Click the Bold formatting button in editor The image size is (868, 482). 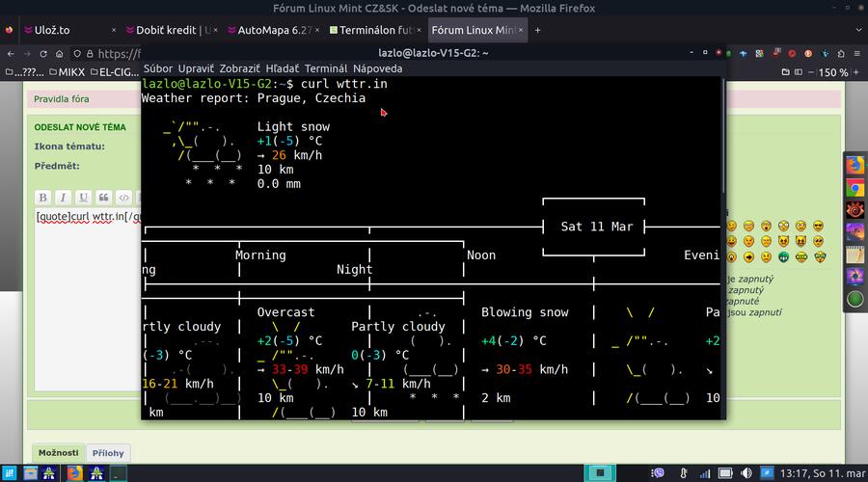(43, 198)
